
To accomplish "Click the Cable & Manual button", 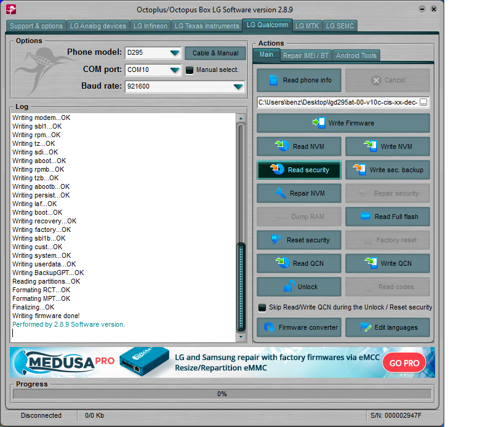I will click(x=215, y=53).
